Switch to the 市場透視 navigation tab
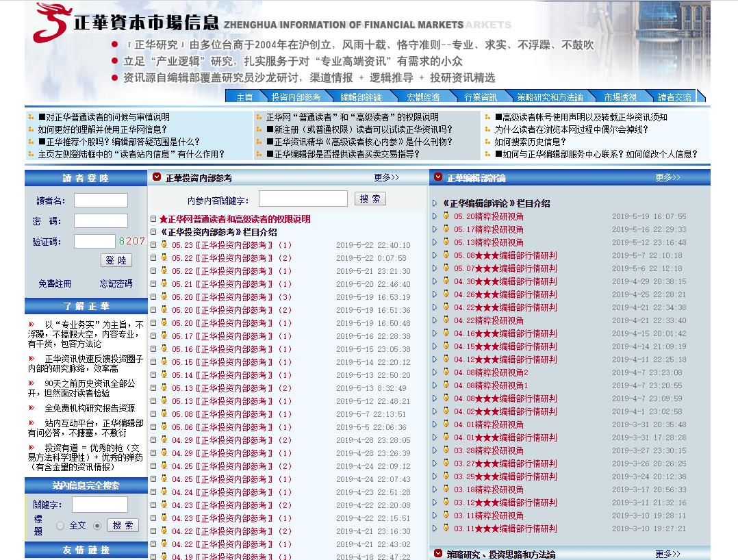738x560 pixels. pyautogui.click(x=620, y=97)
